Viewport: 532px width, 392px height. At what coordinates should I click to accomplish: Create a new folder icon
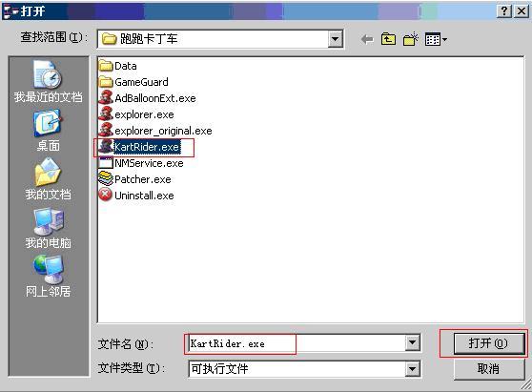pos(411,39)
